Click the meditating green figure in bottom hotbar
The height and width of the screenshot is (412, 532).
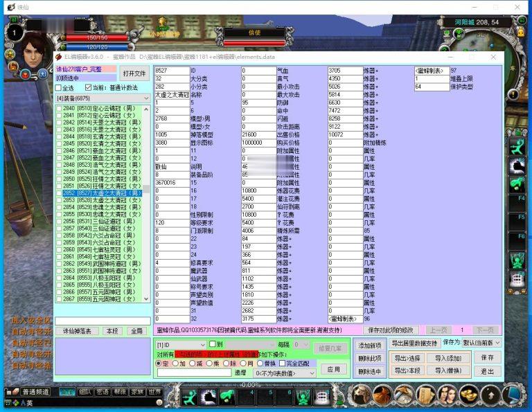[303, 397]
